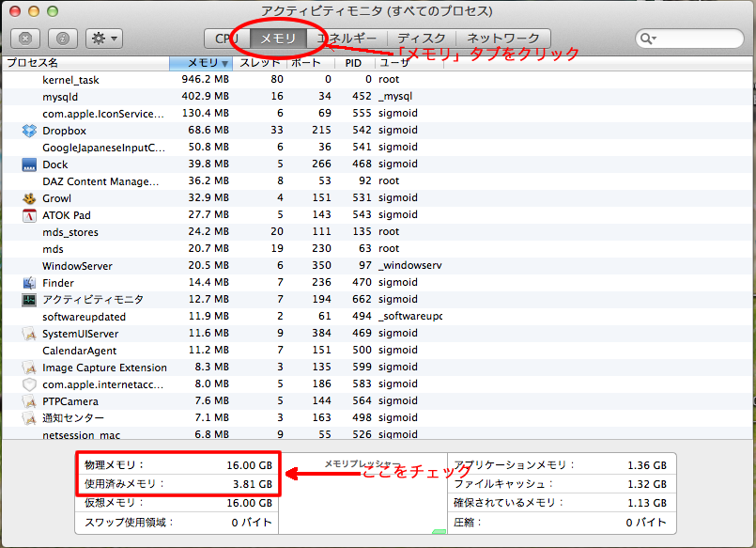Screen dimensions: 756x548
Task: Click mysqld memory value 402.9 MB
Action: [x=205, y=96]
